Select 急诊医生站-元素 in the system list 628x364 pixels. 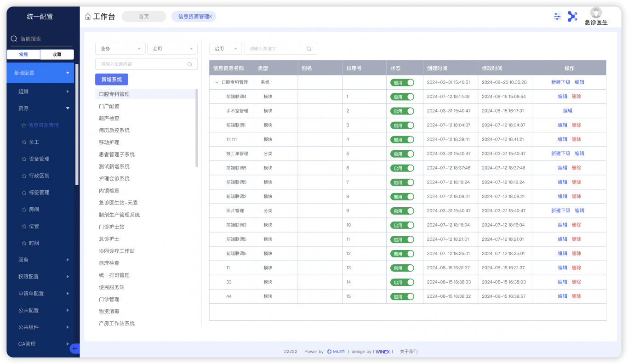click(118, 203)
